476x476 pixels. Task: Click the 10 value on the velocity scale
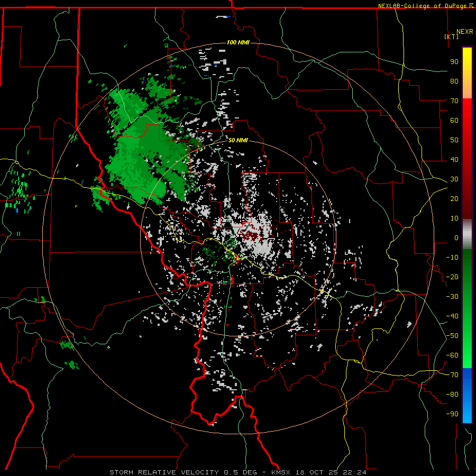coord(454,218)
